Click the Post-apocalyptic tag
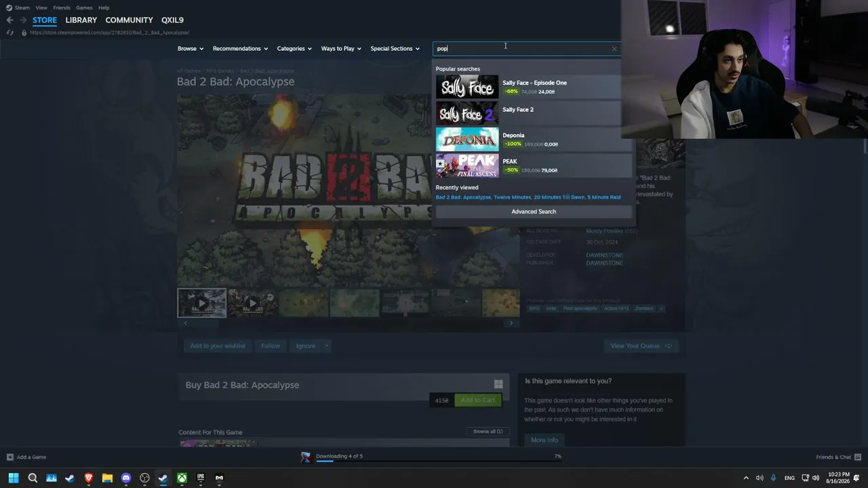The width and height of the screenshot is (868, 488). click(580, 308)
